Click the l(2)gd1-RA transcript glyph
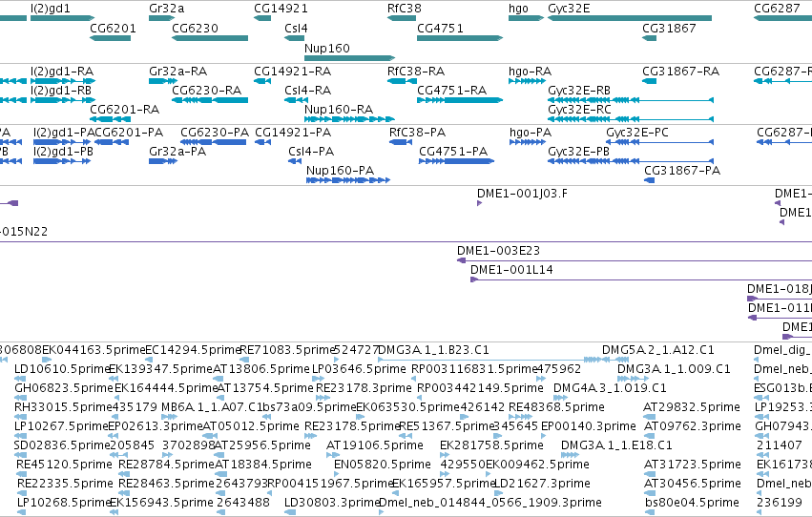Screen dimensions: 812x517 coord(63,81)
